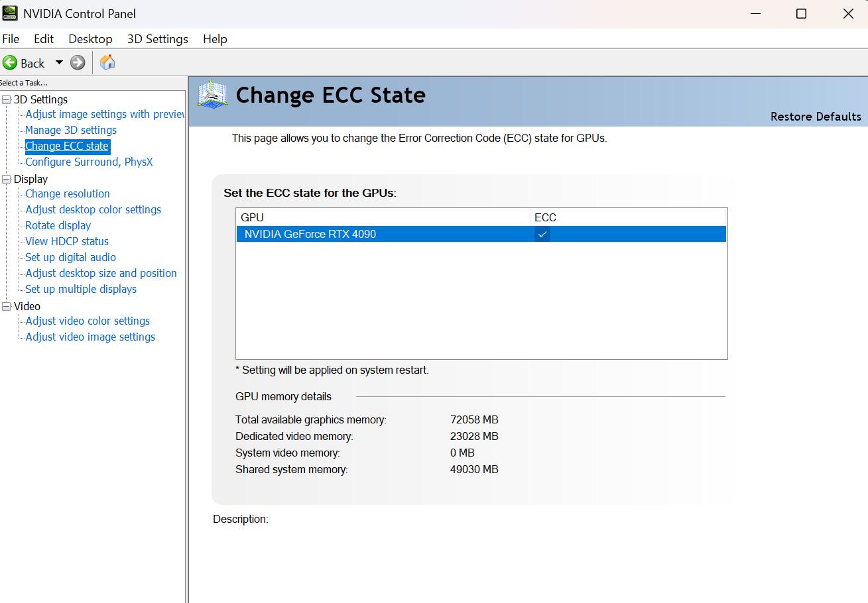The width and height of the screenshot is (868, 603).
Task: Open Adjust desktop size and position
Action: point(101,273)
